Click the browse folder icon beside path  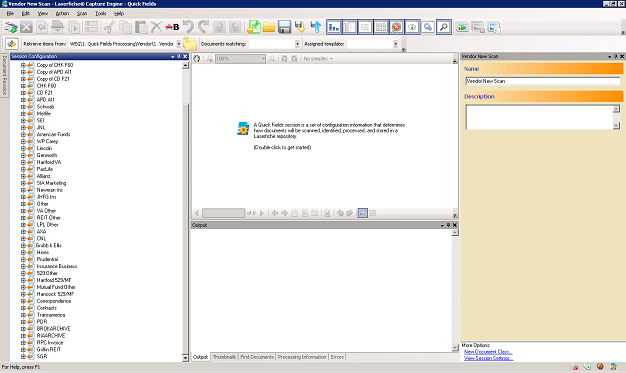(x=190, y=44)
